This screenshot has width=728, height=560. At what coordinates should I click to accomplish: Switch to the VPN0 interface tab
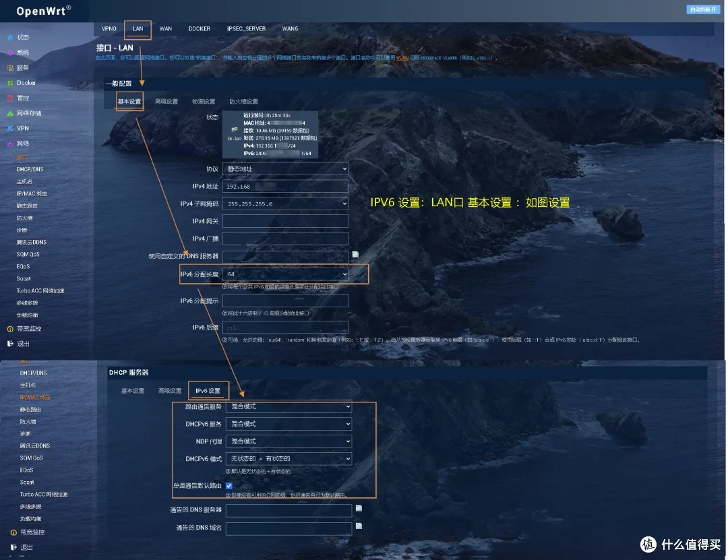point(109,29)
